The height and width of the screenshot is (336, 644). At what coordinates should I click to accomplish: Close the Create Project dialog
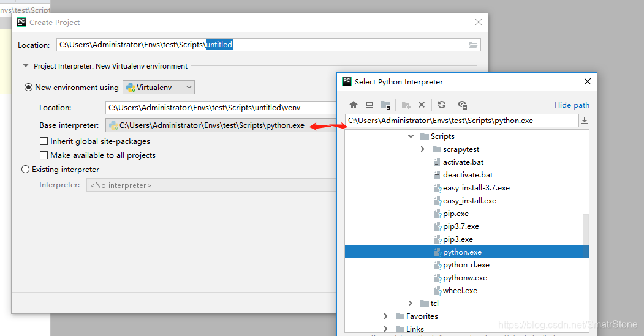coord(479,22)
